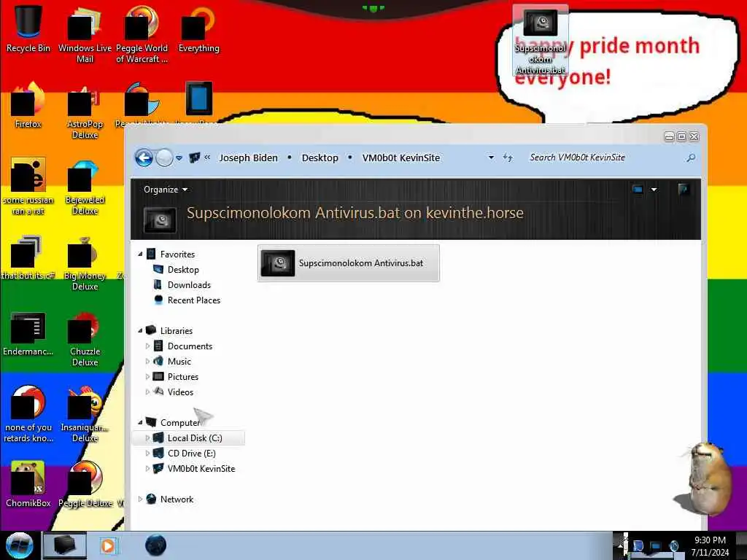Open Bejeweled Deluxe desktop icon
Viewport: 747px width, 560px height.
[x=85, y=187]
